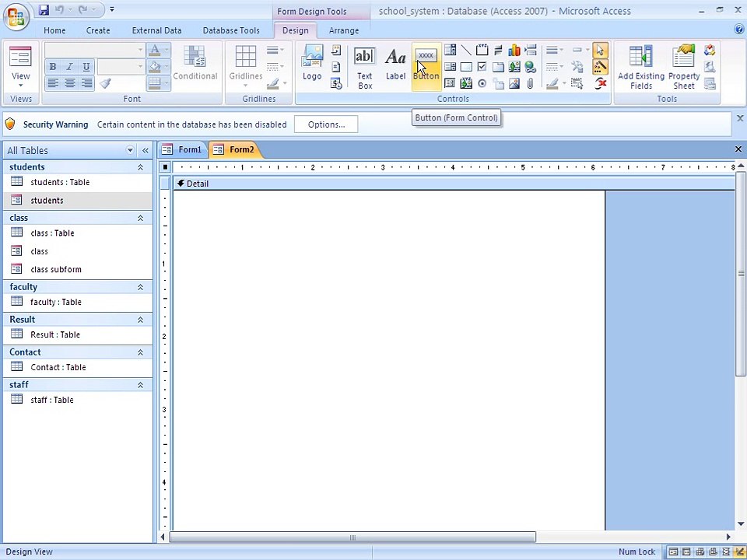Image resolution: width=747 pixels, height=560 pixels.
Task: Insert an Image control
Action: (514, 84)
